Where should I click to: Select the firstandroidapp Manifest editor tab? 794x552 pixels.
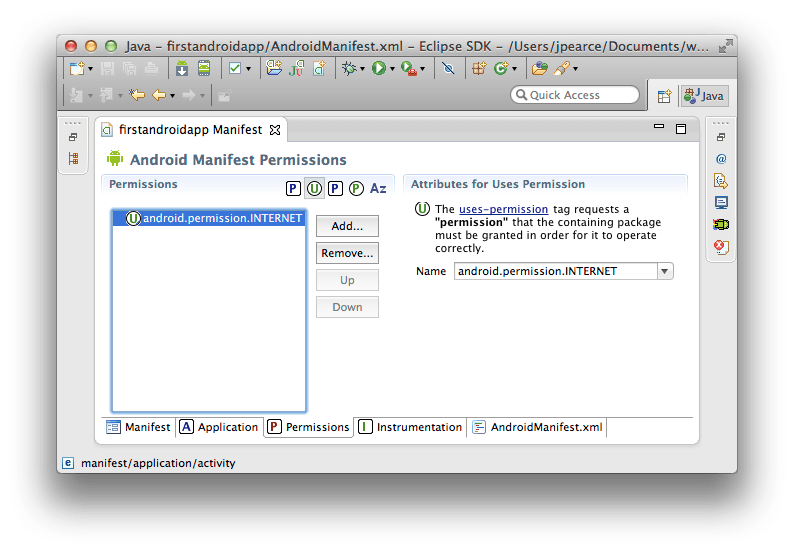pyautogui.click(x=190, y=130)
